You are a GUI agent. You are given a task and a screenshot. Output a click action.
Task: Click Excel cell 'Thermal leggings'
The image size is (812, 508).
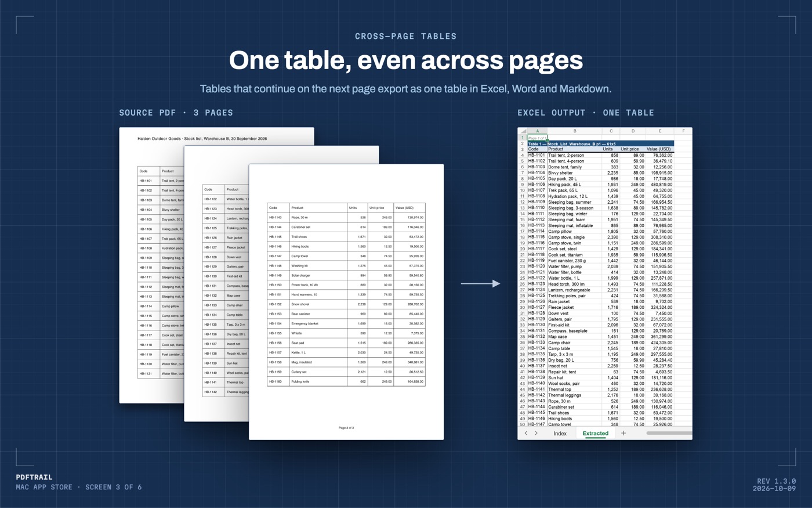[x=574, y=395]
